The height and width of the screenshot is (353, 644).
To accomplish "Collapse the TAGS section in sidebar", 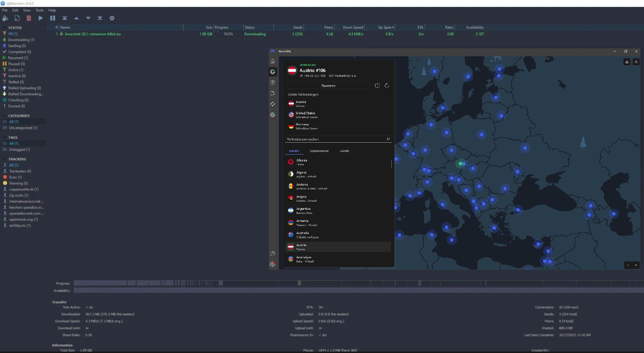I will [4, 137].
